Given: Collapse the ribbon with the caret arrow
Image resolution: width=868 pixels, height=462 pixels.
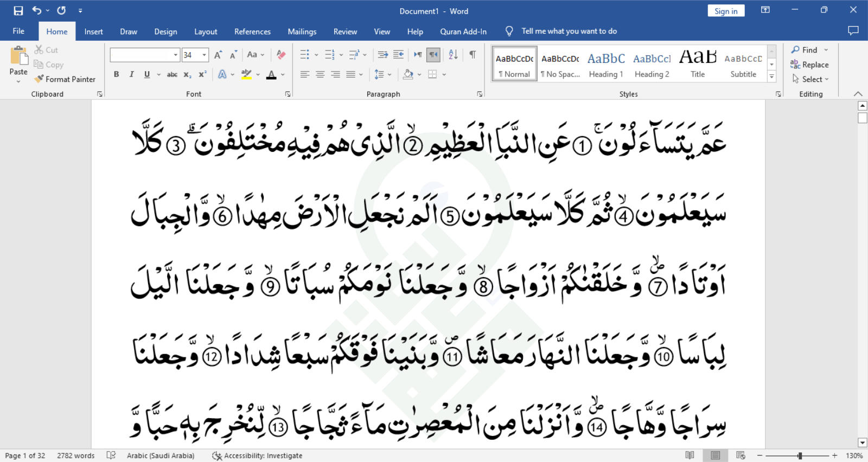Looking at the screenshot, I should pos(858,94).
